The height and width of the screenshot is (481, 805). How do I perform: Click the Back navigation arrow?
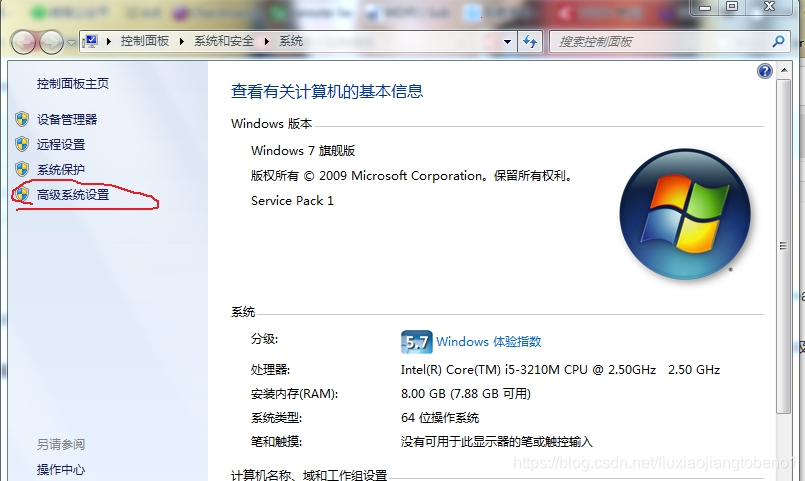coord(23,42)
